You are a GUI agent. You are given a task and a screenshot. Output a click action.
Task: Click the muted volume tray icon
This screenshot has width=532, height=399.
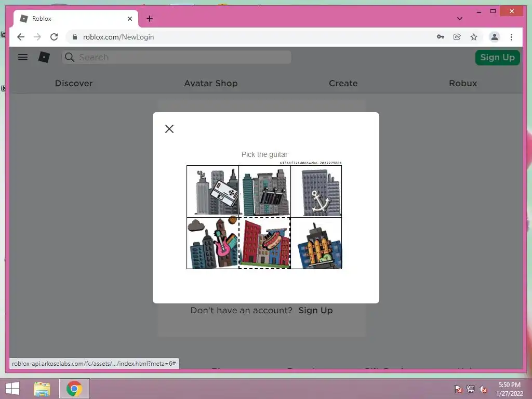point(483,389)
